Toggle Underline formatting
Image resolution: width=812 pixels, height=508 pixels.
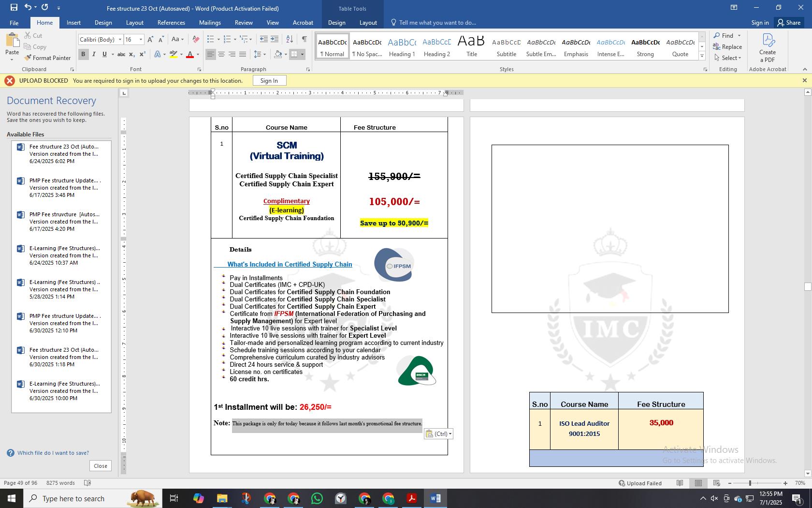pyautogui.click(x=104, y=54)
